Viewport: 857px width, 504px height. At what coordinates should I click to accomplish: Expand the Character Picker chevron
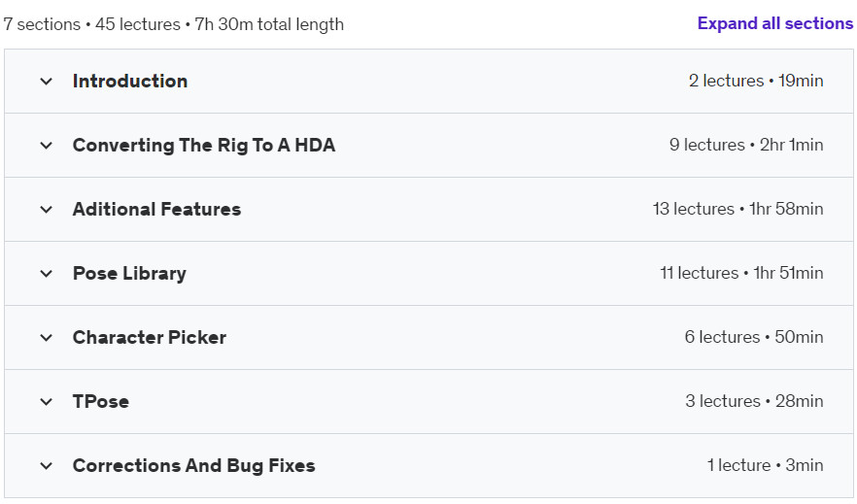(x=47, y=338)
